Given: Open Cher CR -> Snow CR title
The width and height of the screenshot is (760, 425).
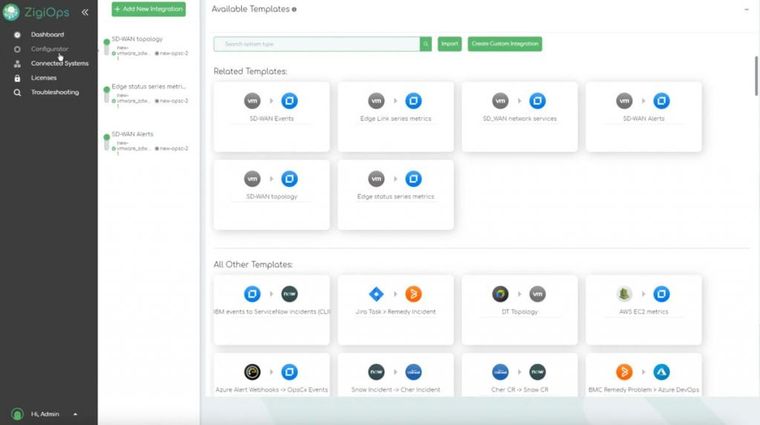Looking at the screenshot, I should [x=520, y=390].
